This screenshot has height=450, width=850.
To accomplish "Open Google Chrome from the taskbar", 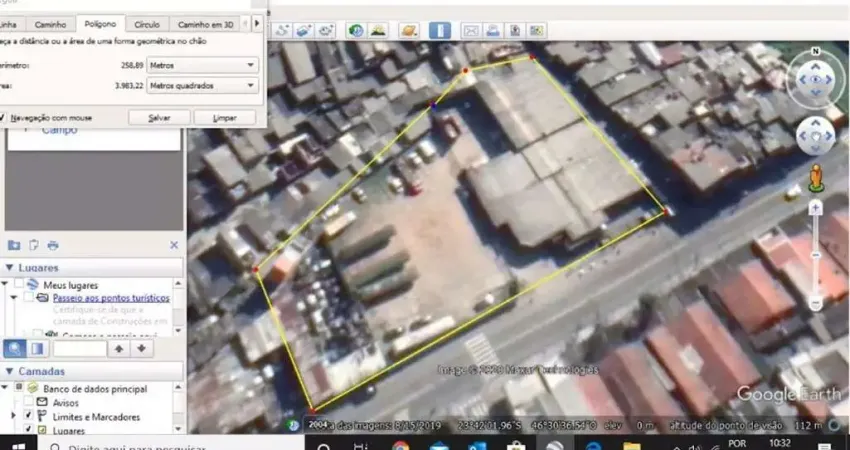I will click(x=400, y=446).
